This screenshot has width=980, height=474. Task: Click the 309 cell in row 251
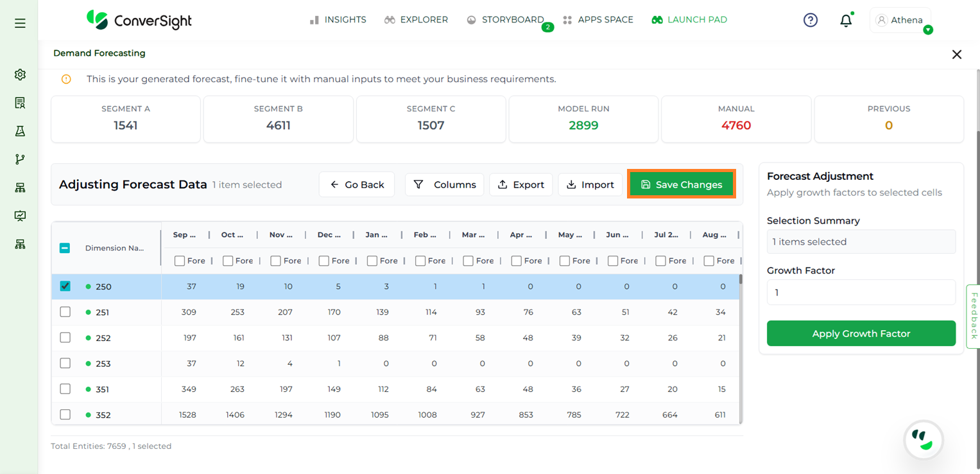189,312
